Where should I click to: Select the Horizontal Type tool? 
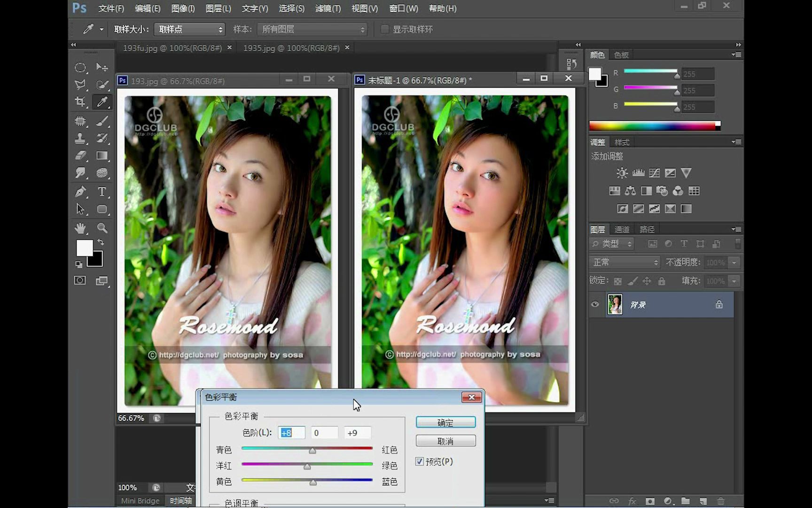tap(102, 192)
